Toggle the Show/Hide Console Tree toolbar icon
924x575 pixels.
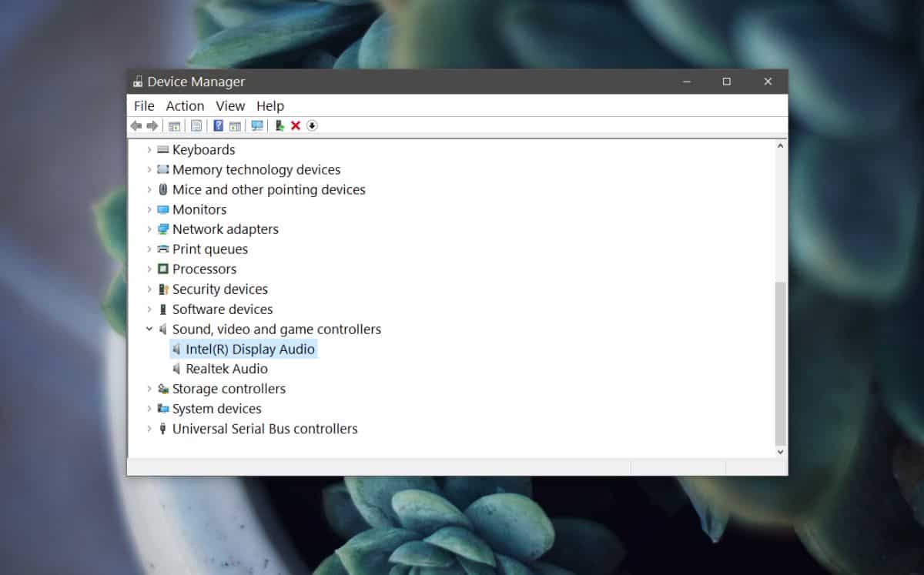[x=175, y=125]
